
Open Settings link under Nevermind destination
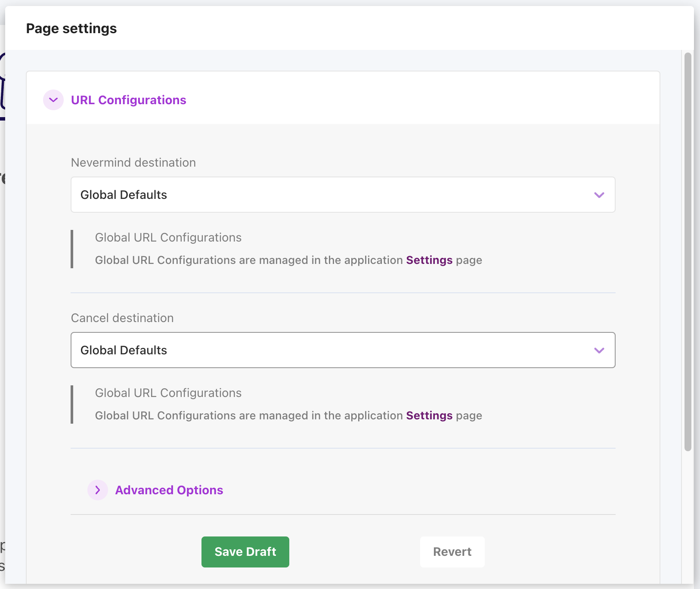click(429, 260)
